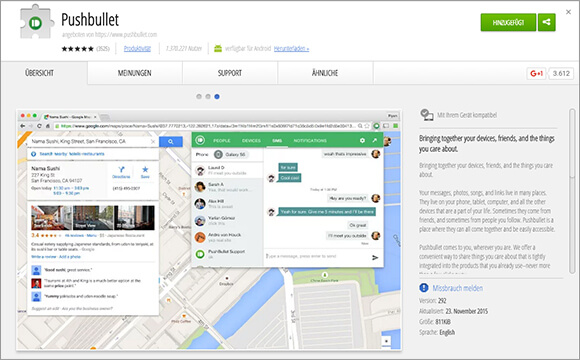Image resolution: width=580 pixels, height=360 pixels.
Task: Click the Missbrauch melden link
Action: [x=458, y=288]
